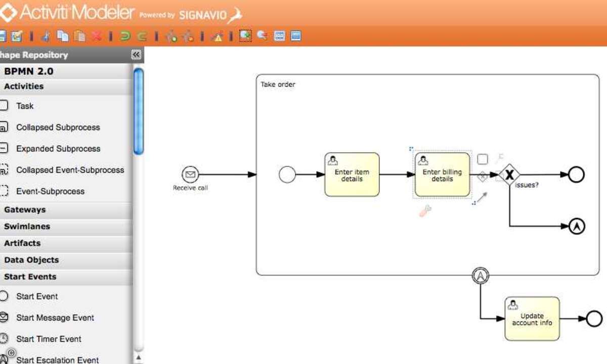Click the red X Delete toolbar icon
The height and width of the screenshot is (364, 607).
[97, 36]
